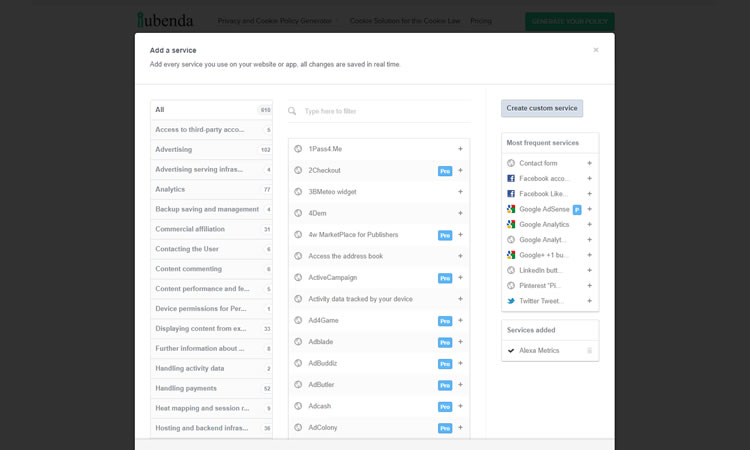Add Adblade using its plus icon
This screenshot has width=750, height=450.
pos(460,342)
